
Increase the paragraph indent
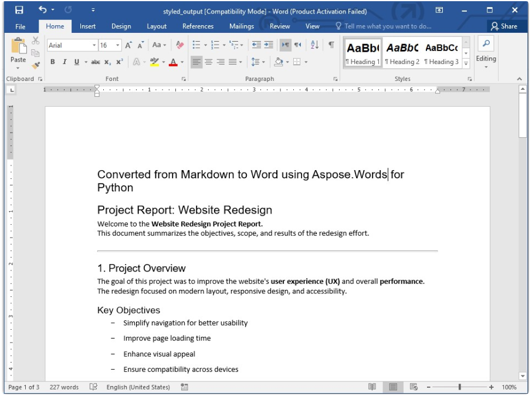point(269,45)
